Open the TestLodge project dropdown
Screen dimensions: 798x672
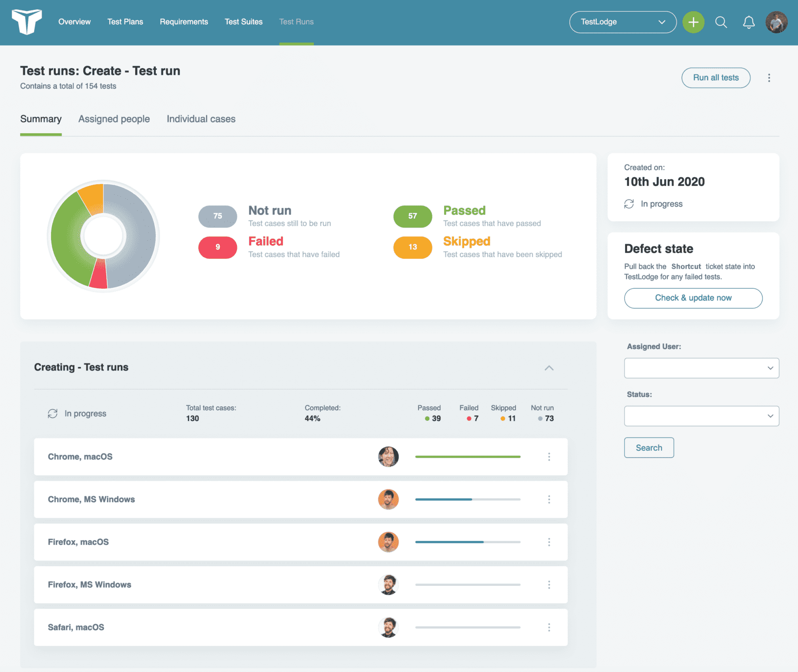coord(623,22)
